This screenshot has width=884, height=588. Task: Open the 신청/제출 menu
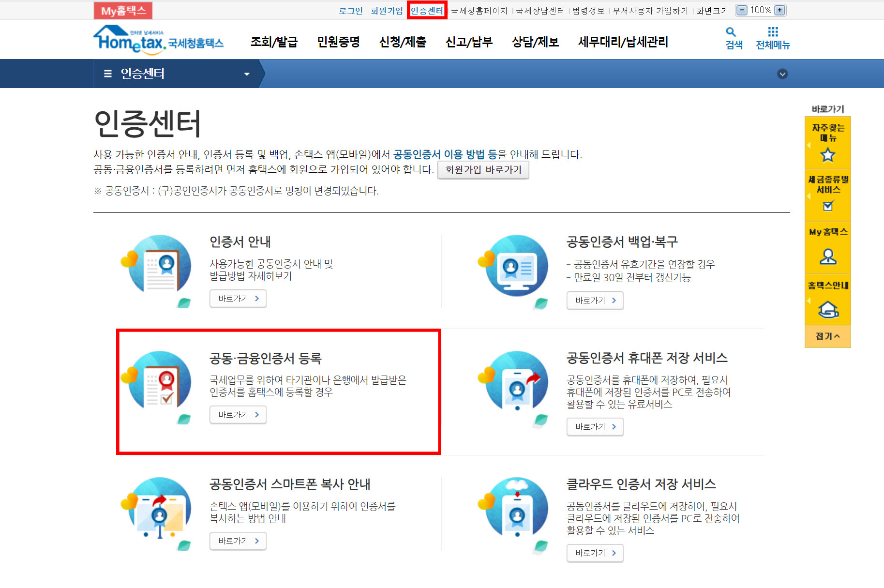[403, 42]
